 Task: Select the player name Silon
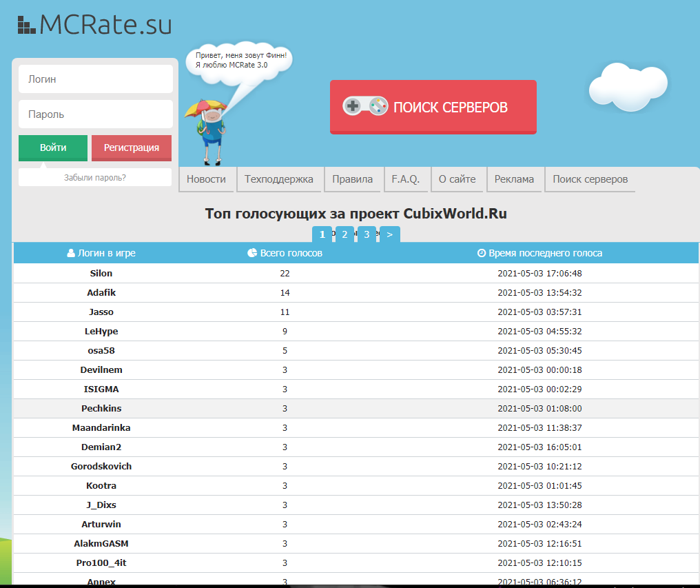coord(101,274)
